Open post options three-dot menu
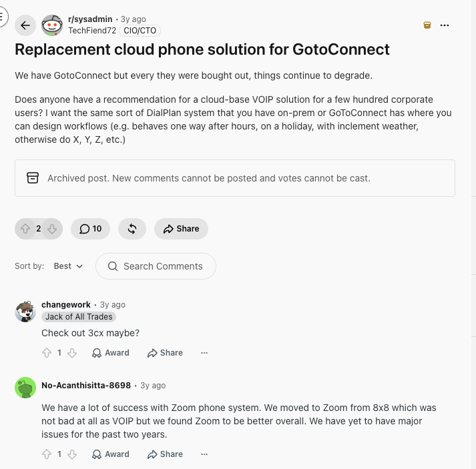Screen dimensions: 476x469 (445, 25)
